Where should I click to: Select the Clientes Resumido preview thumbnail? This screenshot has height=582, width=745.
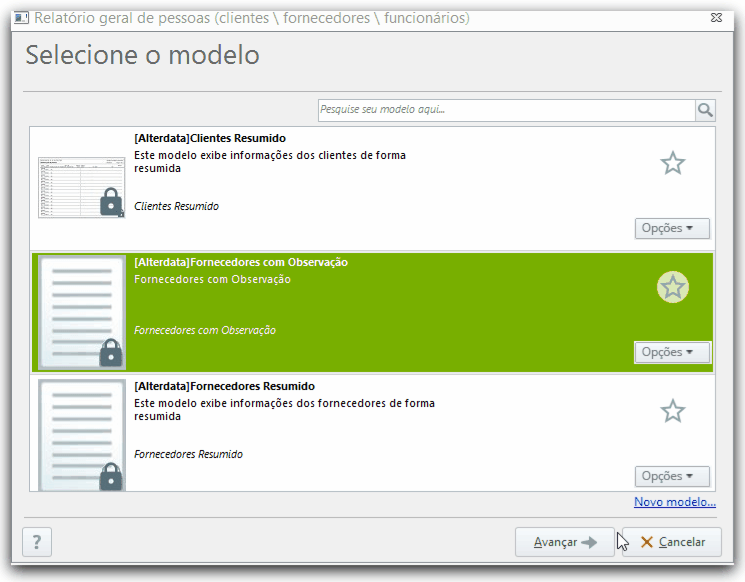tap(82, 187)
